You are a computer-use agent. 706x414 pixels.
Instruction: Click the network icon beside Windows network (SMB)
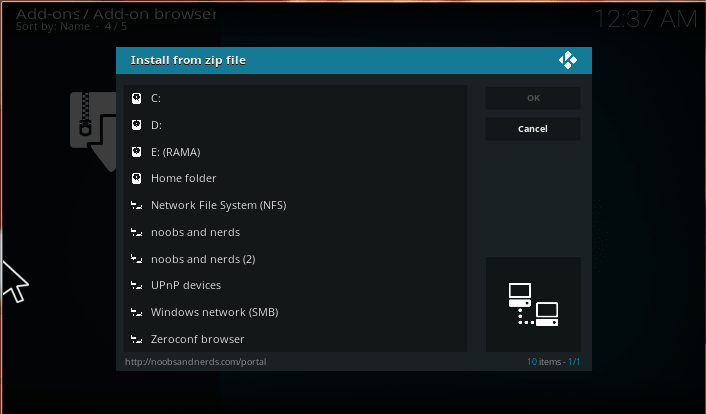[136, 312]
